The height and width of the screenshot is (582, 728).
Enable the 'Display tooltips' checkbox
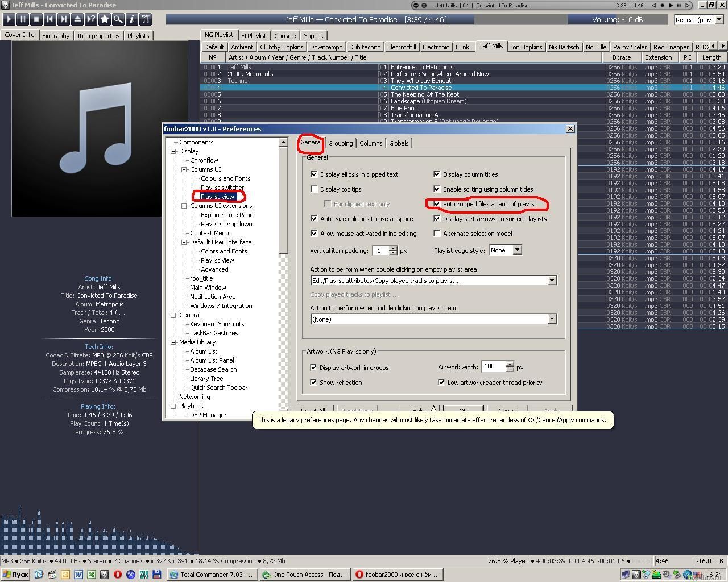coord(314,189)
